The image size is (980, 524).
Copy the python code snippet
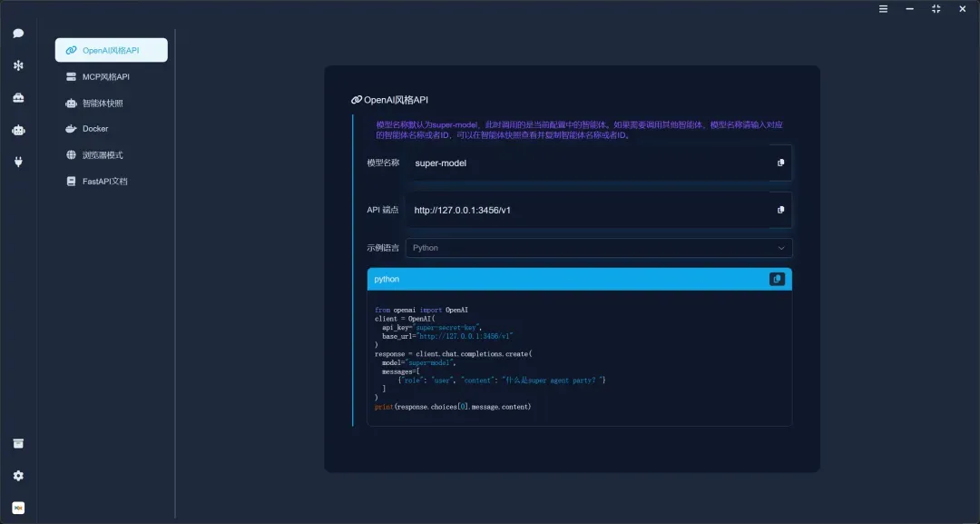point(777,279)
